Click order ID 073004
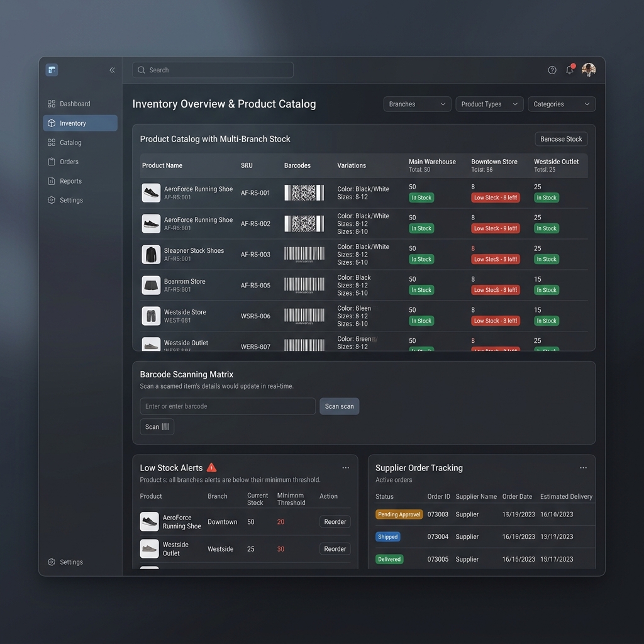 point(438,536)
